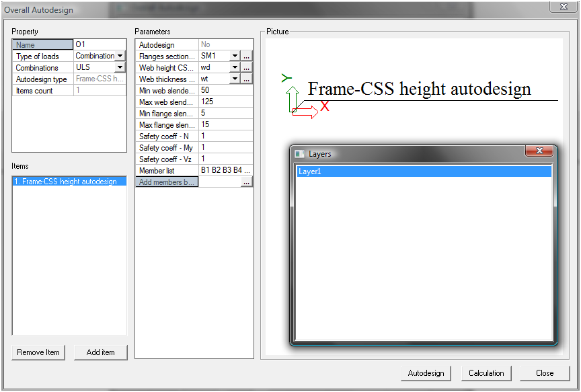Open the Web thickness browse (...) button
The width and height of the screenshot is (581, 392).
tap(246, 79)
